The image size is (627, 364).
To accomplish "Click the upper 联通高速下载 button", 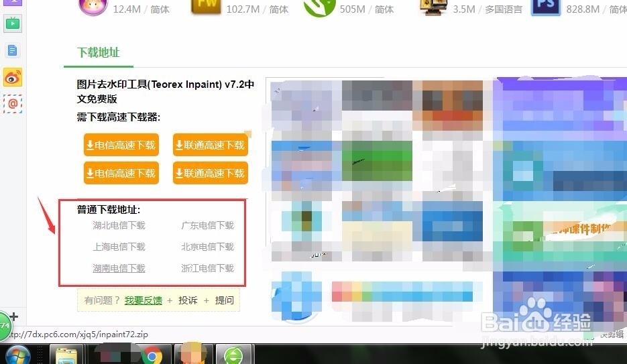I will pos(211,145).
